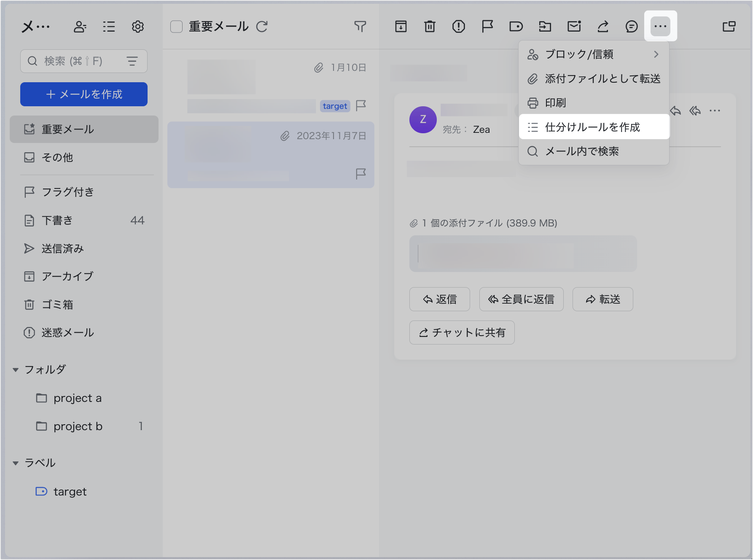
Task: Click the label tag icon in the toolbar
Action: coord(516,27)
